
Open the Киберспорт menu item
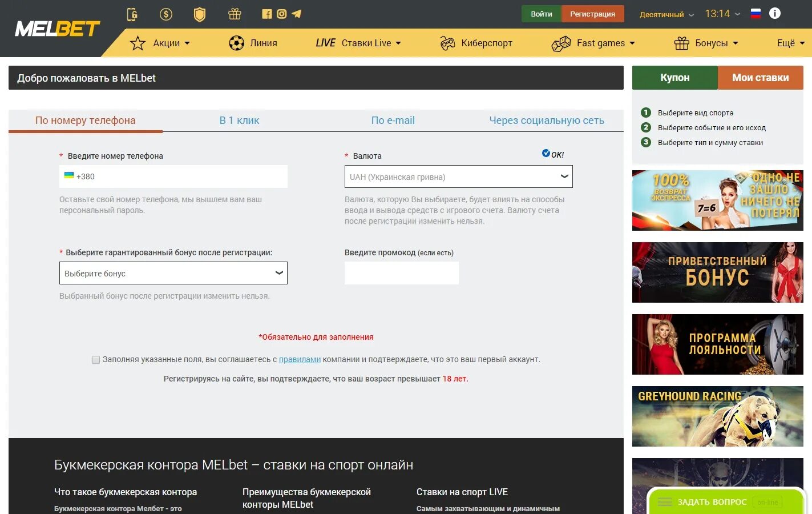pyautogui.click(x=487, y=43)
